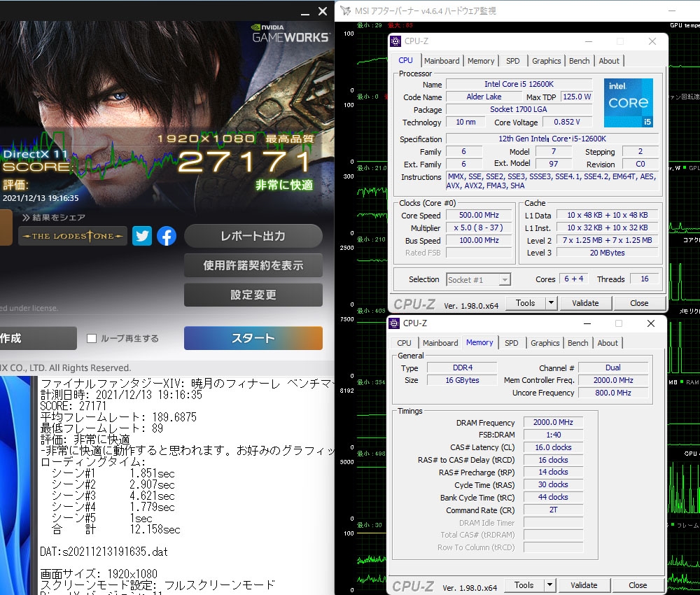Close the benchmark window with X button

tap(322, 12)
